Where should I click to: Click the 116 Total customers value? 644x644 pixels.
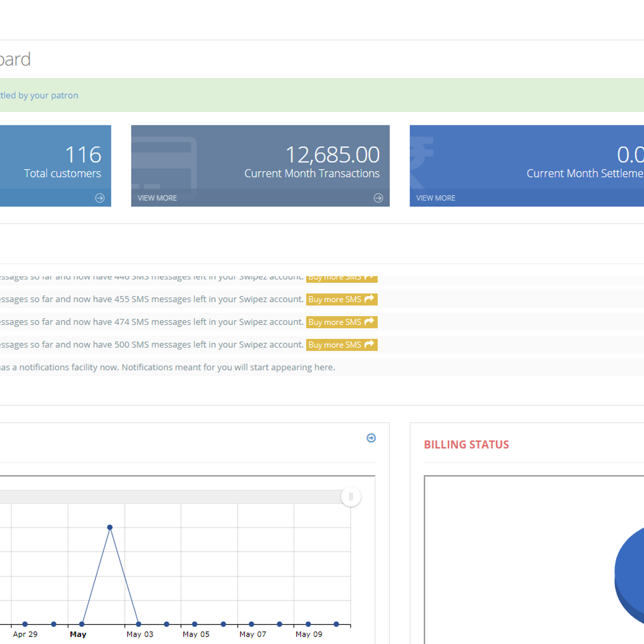click(x=83, y=155)
